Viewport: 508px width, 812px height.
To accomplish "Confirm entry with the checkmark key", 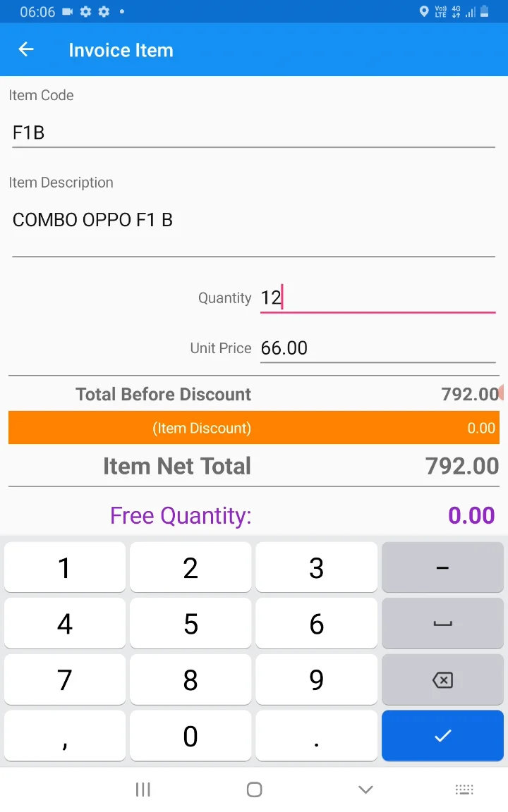I will [x=442, y=736].
